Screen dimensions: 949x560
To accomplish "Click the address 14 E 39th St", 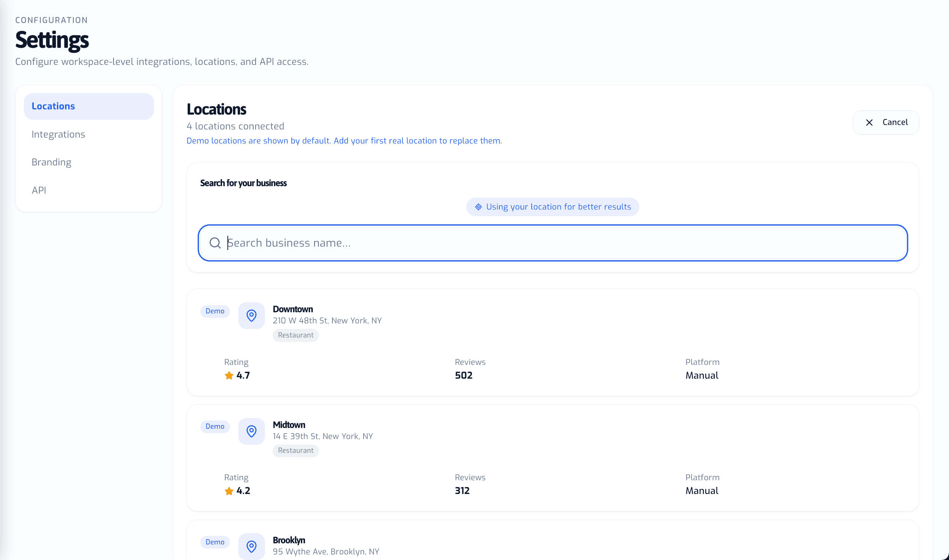I will pos(323,436).
